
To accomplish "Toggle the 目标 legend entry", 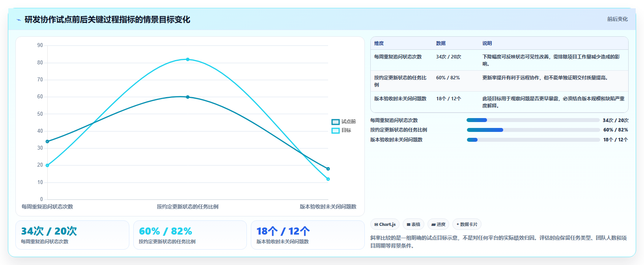I will [341, 130].
